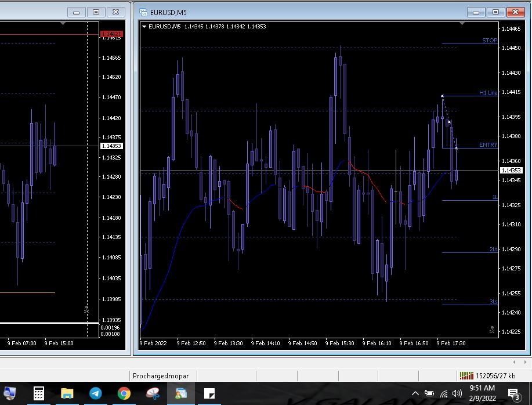Expand the EURUSD,M5 one-click trading arrow

pos(144,26)
